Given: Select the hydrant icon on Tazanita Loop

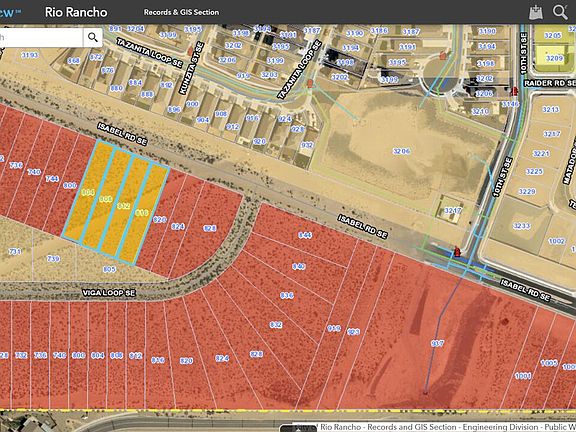Looking at the screenshot, I should click(x=310, y=84).
